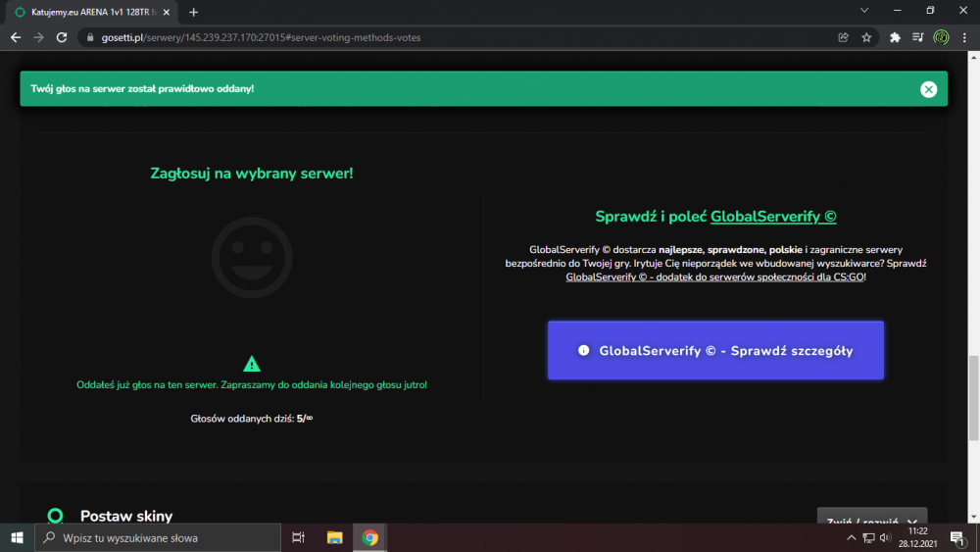Share this page using the share icon
The image size is (980, 552).
pos(843,37)
